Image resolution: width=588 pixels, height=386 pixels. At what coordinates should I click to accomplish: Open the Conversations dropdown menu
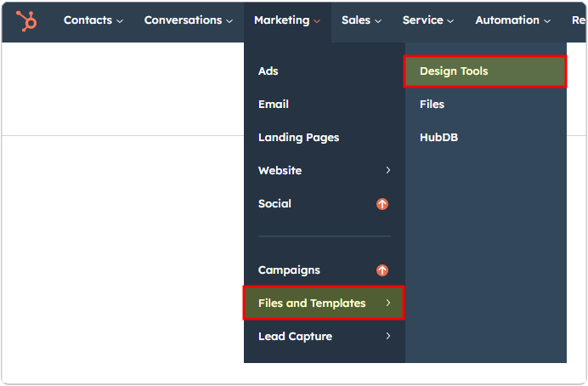pyautogui.click(x=189, y=20)
